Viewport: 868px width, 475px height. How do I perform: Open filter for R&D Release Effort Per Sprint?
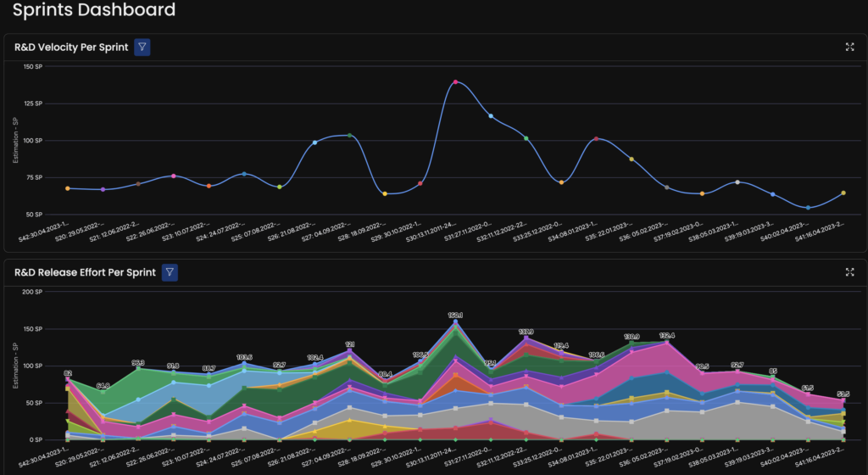(x=170, y=272)
